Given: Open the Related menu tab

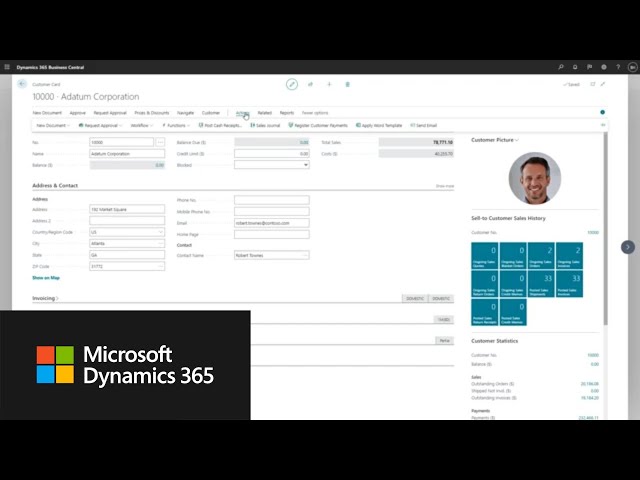Looking at the screenshot, I should [264, 113].
